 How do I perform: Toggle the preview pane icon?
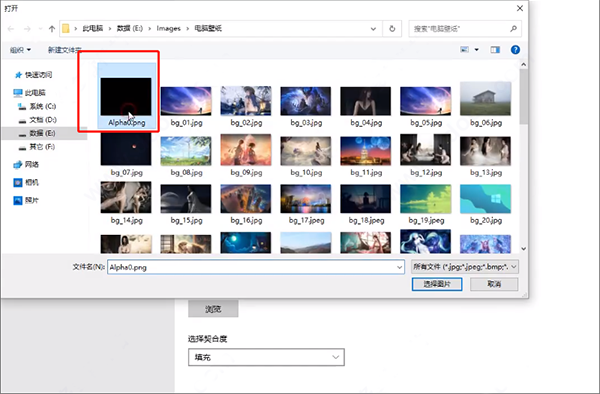pos(495,50)
